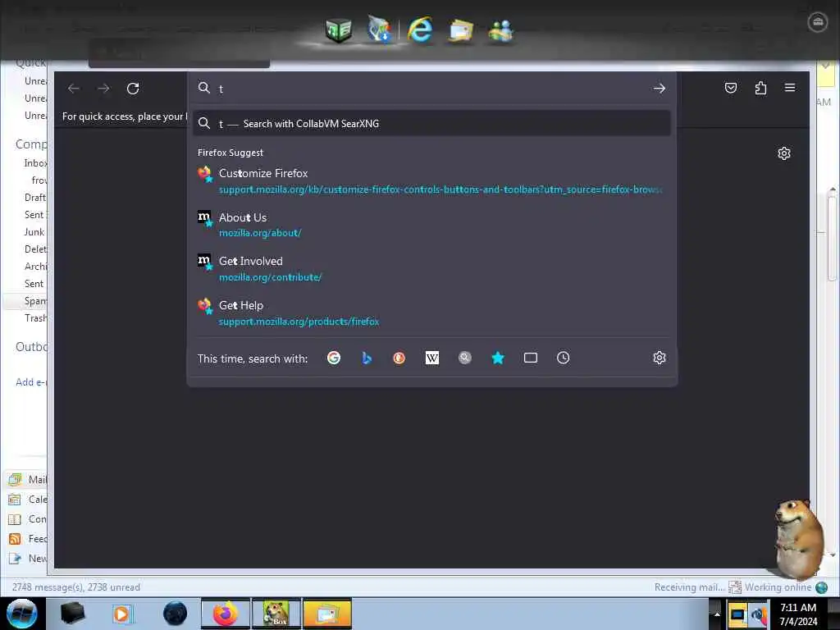This screenshot has height=630, width=840.
Task: Click the monitor icon in system tray
Action: 737,614
